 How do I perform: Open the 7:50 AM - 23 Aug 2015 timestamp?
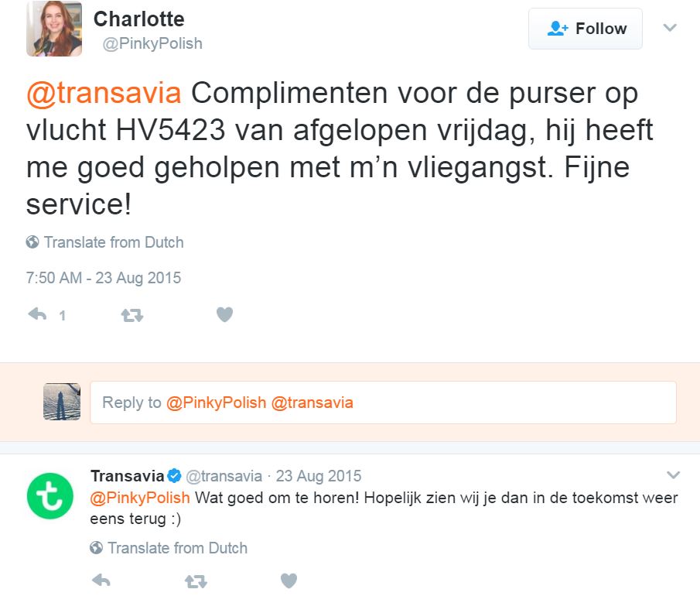[x=104, y=278]
